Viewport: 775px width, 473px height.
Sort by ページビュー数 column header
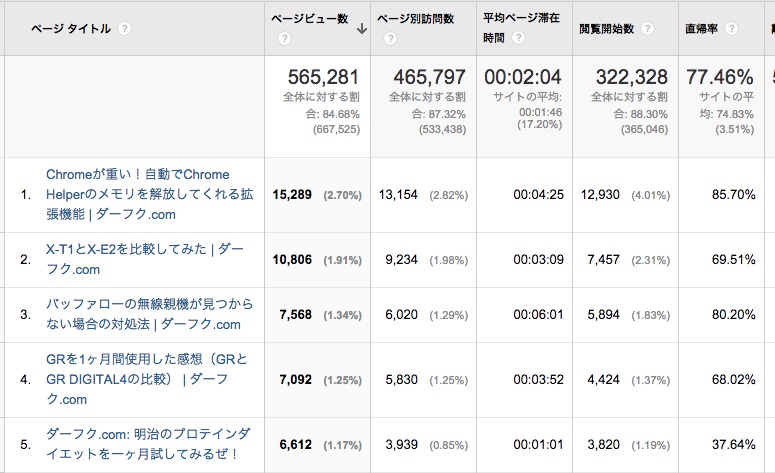(x=310, y=19)
